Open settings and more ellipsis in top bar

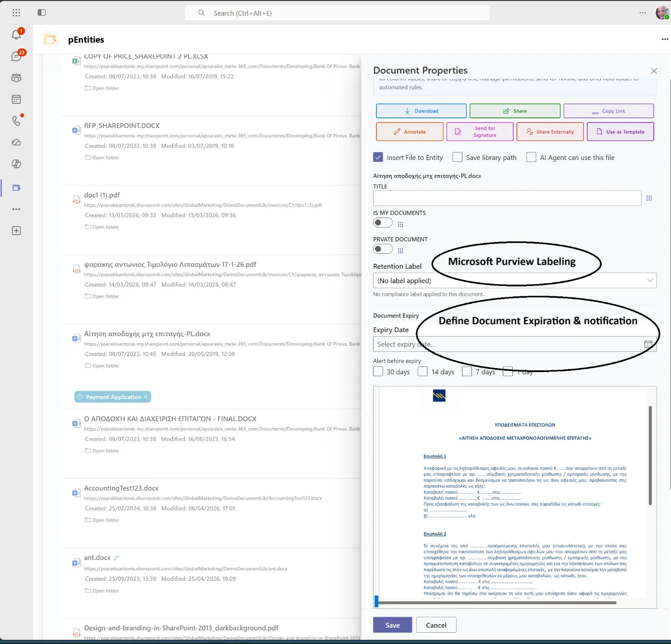coord(642,13)
